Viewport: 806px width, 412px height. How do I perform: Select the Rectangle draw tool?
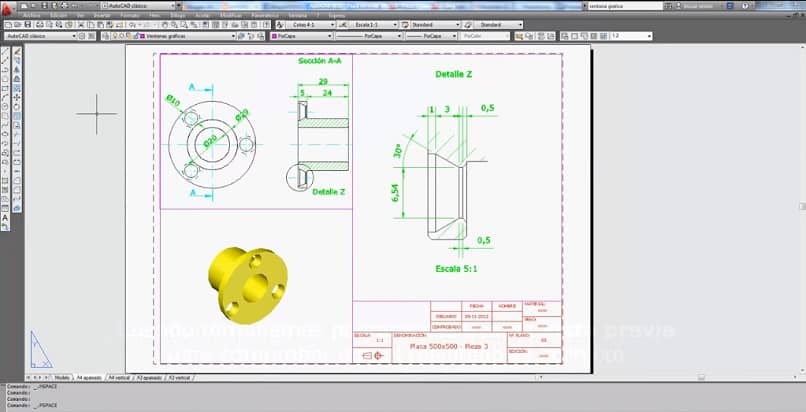point(6,88)
